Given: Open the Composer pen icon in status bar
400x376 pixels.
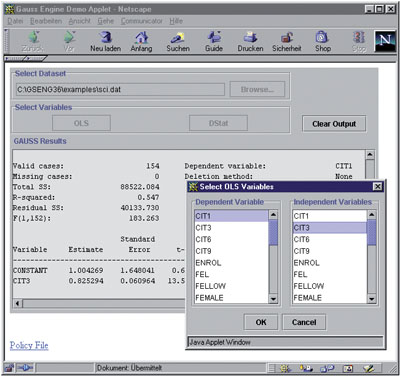Looking at the screenshot, I should [x=369, y=368].
